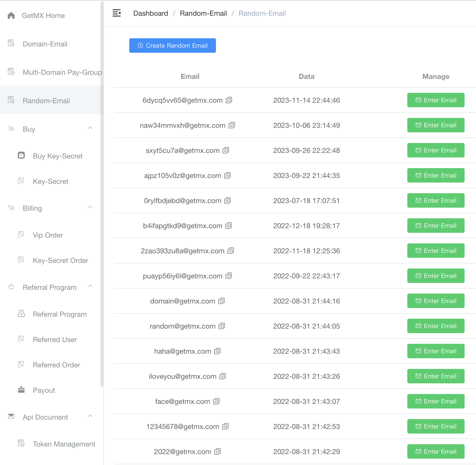Select Referred User menu item

coord(52,339)
